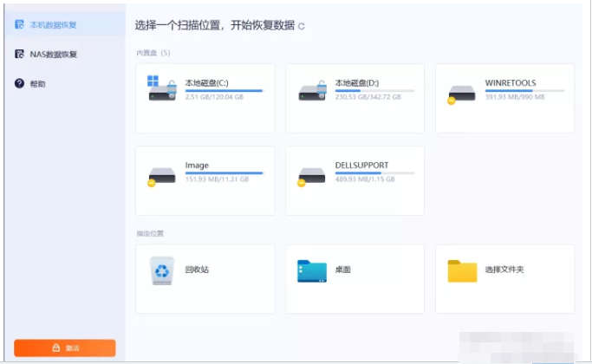Click the 本地磁盘(D:) label

[x=357, y=83]
